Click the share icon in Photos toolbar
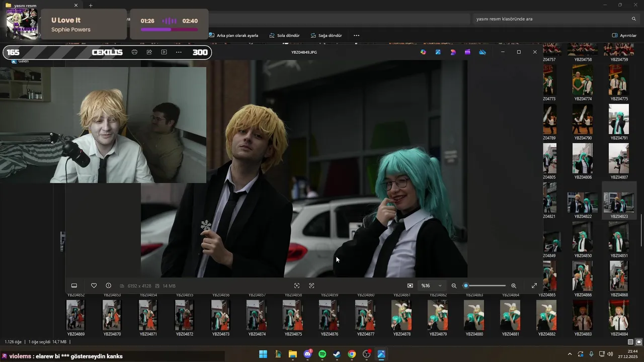This screenshot has width=644, height=362. (x=149, y=52)
